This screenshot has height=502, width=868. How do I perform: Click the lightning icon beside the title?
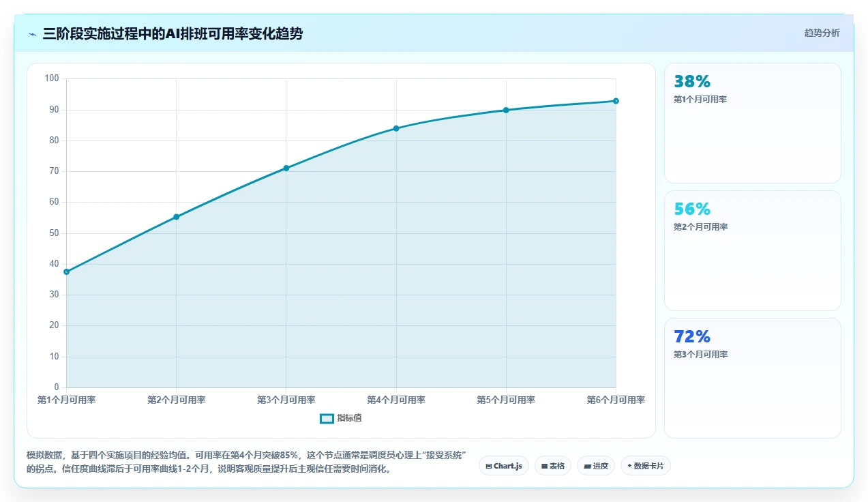tap(32, 34)
